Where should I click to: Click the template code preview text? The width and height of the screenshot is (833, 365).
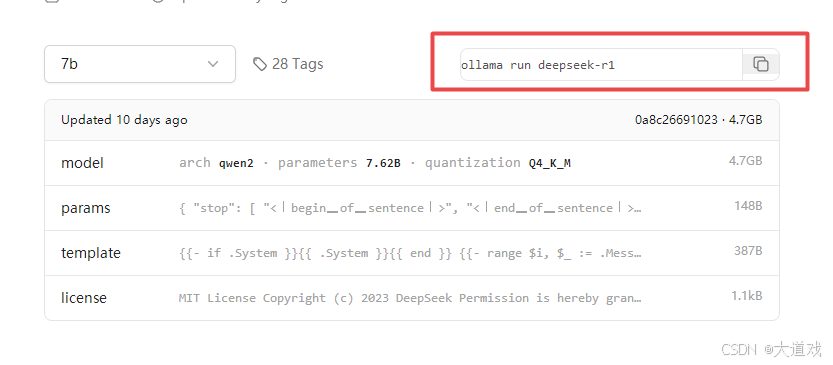410,253
